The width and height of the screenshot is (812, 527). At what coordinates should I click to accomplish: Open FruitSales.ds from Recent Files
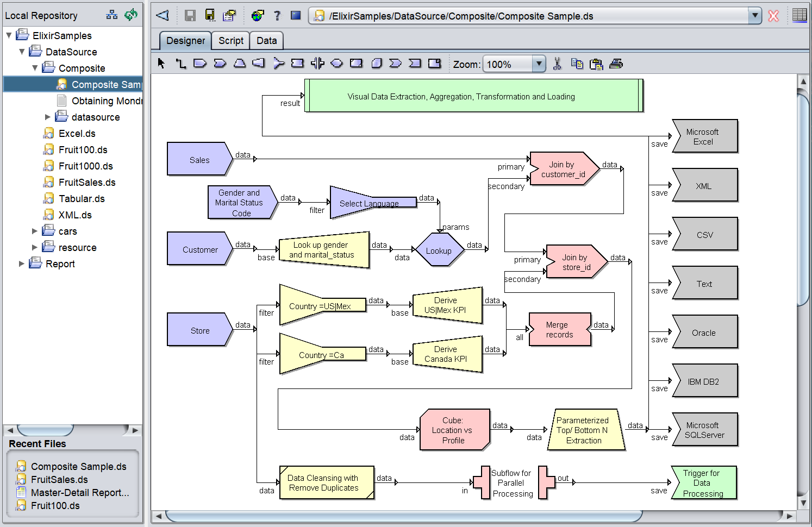(x=59, y=480)
